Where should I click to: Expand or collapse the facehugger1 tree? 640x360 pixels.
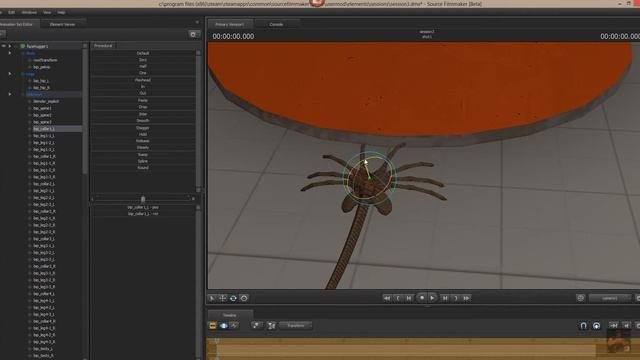[x=10, y=46]
